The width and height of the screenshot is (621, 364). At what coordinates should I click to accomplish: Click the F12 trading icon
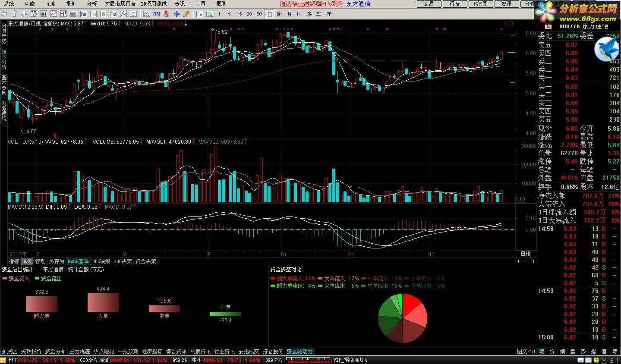tap(113, 14)
